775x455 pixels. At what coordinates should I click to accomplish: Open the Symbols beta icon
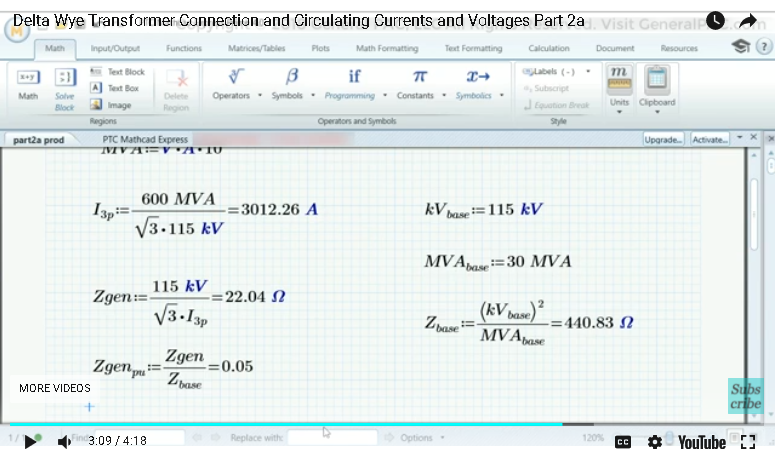(x=292, y=76)
